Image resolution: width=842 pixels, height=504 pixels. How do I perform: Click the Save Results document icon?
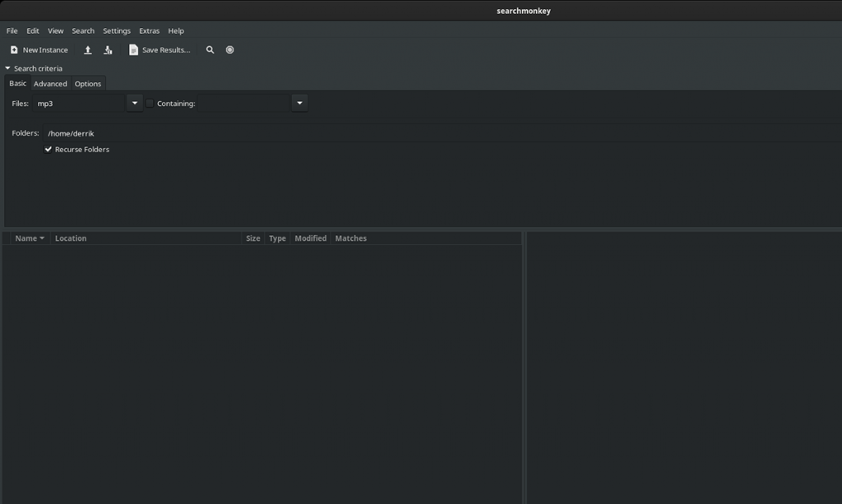pyautogui.click(x=133, y=49)
